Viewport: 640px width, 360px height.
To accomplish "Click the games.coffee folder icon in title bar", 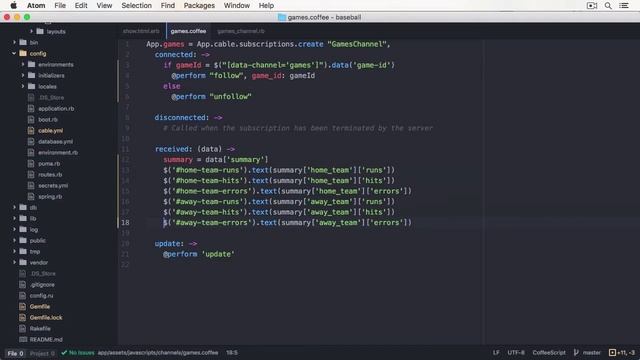I will click(282, 17).
